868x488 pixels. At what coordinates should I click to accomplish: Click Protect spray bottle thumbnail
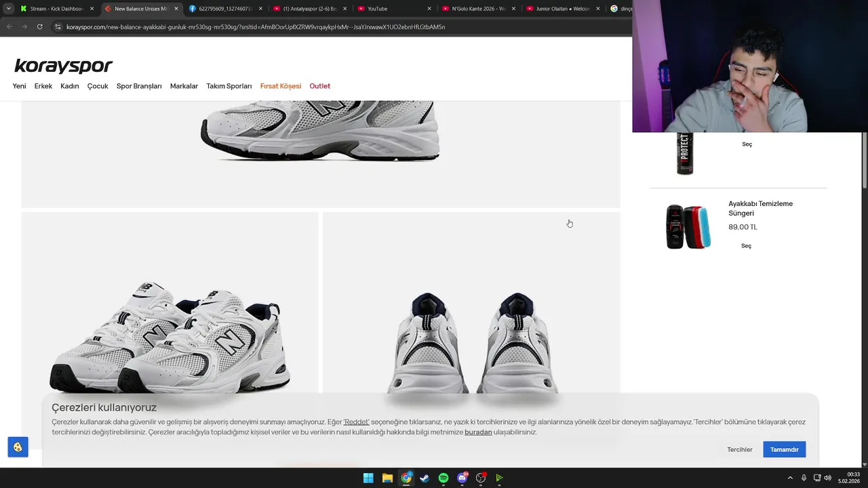pos(685,154)
